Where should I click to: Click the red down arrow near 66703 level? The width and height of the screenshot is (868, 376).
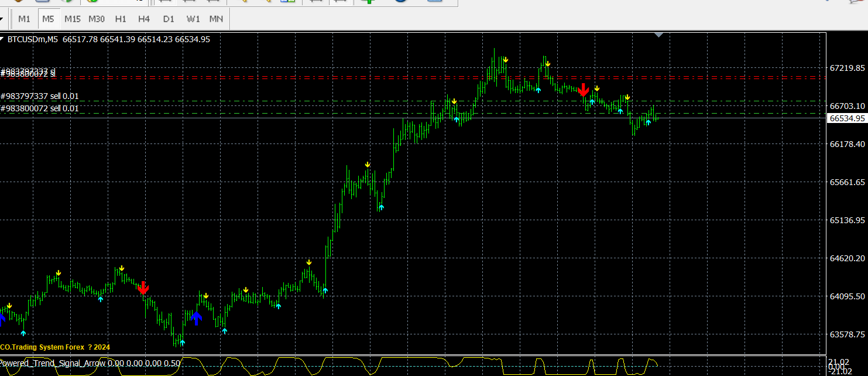584,90
